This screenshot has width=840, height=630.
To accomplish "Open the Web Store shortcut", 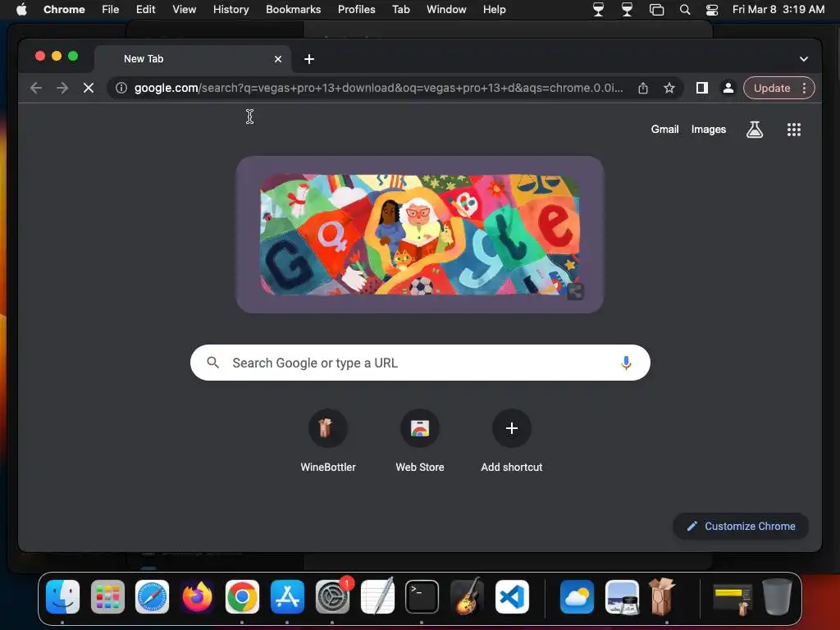I will click(420, 441).
